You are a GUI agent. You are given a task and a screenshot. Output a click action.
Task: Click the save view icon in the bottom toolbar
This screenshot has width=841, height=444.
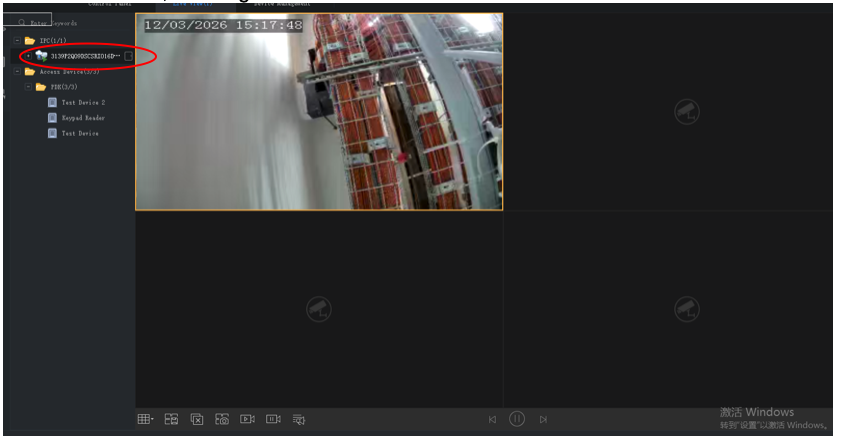pyautogui.click(x=171, y=419)
